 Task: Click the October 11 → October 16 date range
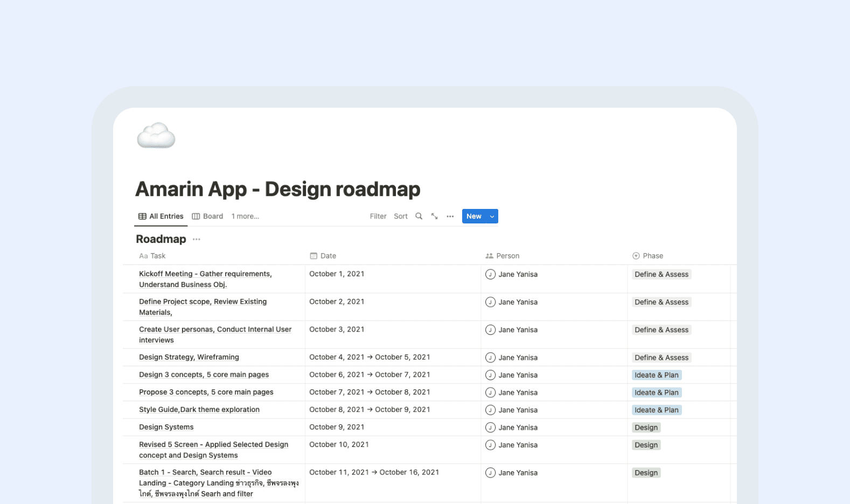tap(374, 472)
